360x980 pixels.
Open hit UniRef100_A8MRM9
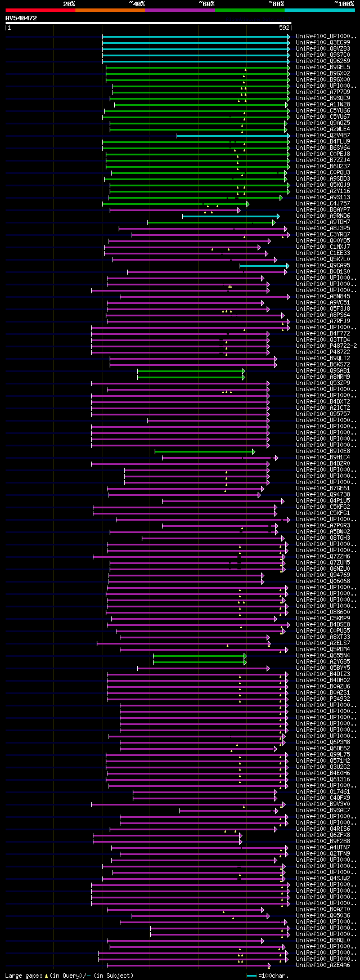coord(323,377)
